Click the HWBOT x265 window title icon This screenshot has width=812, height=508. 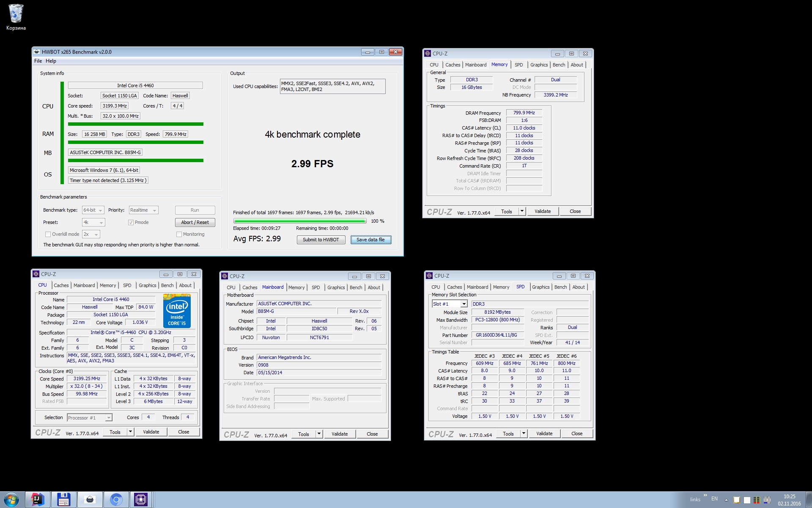[x=37, y=52]
